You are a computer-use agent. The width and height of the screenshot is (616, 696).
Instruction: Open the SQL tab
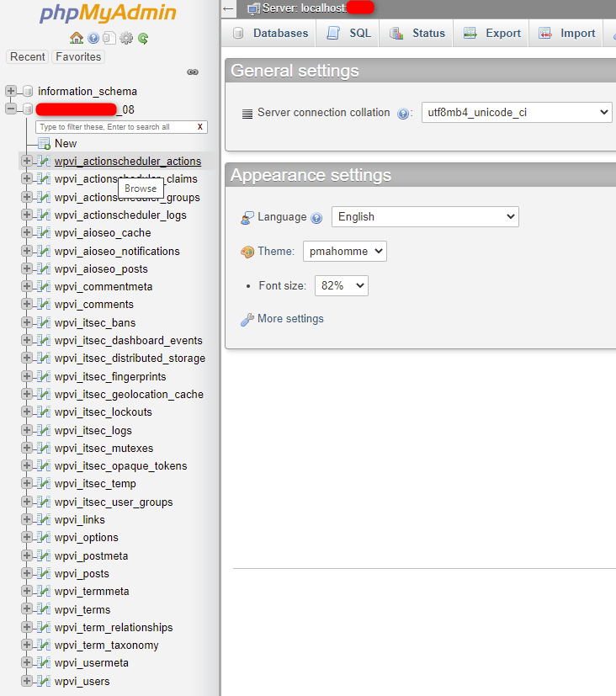[349, 34]
